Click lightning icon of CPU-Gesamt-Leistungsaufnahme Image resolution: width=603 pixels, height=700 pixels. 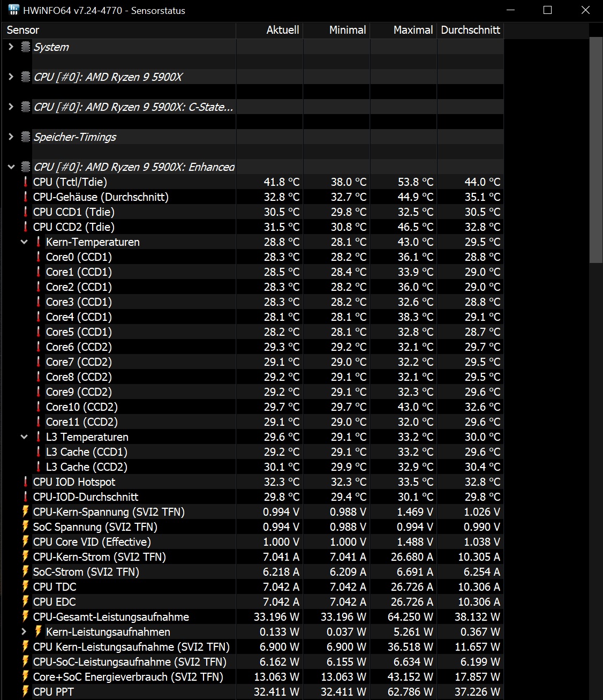(x=25, y=616)
